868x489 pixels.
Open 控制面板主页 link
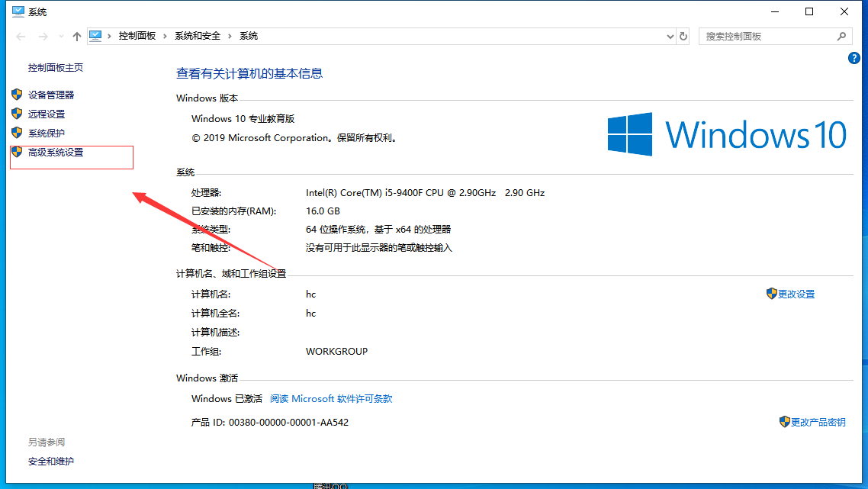[x=56, y=68]
